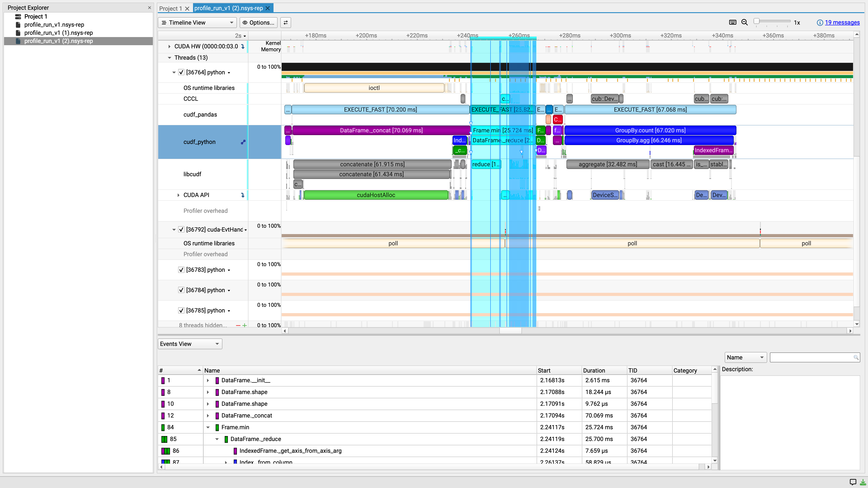Click the zoom out magnifier icon
Viewport: 868px width, 488px height.
point(744,22)
